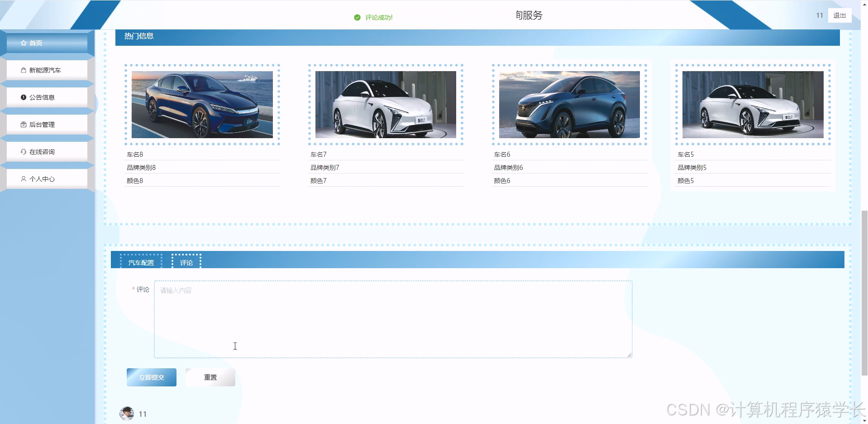
Task: Click commenter name 11 beside the avatar
Action: [x=143, y=414]
